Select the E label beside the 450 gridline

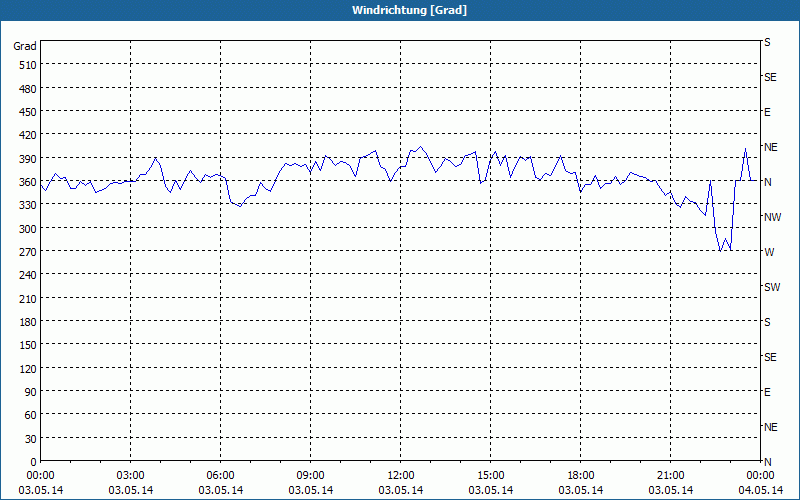(767, 112)
